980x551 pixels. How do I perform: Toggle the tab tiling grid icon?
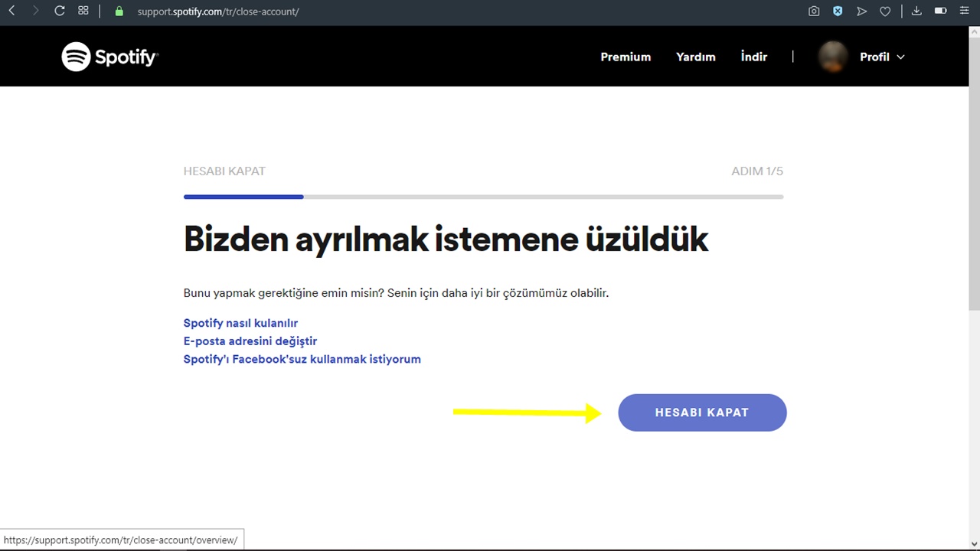[83, 11]
